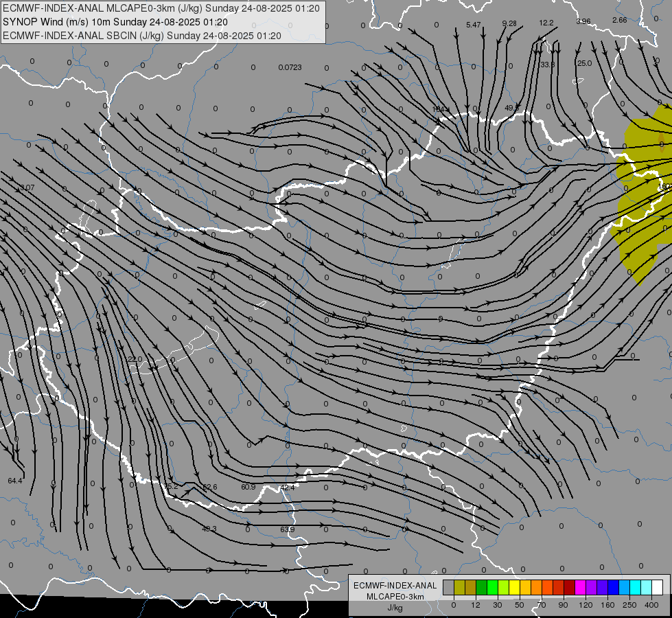
Task: Select the white swatch at legend end
Action: (658, 587)
